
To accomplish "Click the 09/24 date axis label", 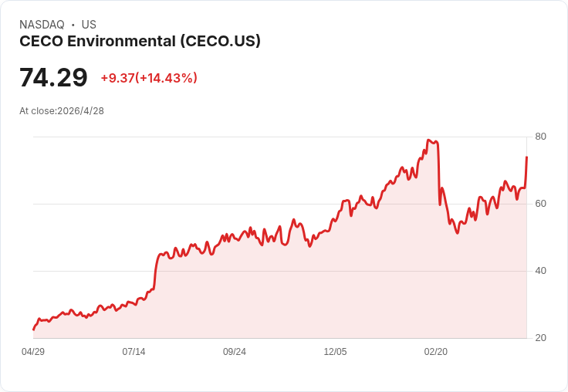I will tap(235, 352).
